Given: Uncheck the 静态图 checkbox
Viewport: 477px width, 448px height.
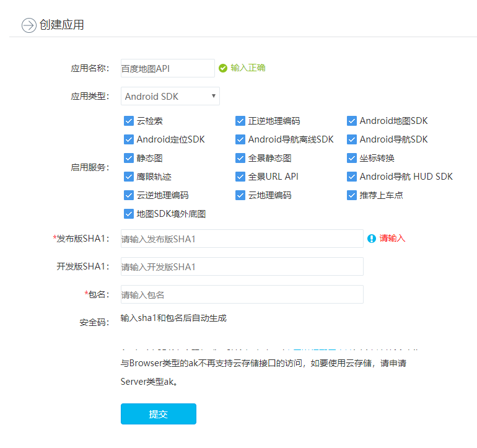Looking at the screenshot, I should (129, 158).
